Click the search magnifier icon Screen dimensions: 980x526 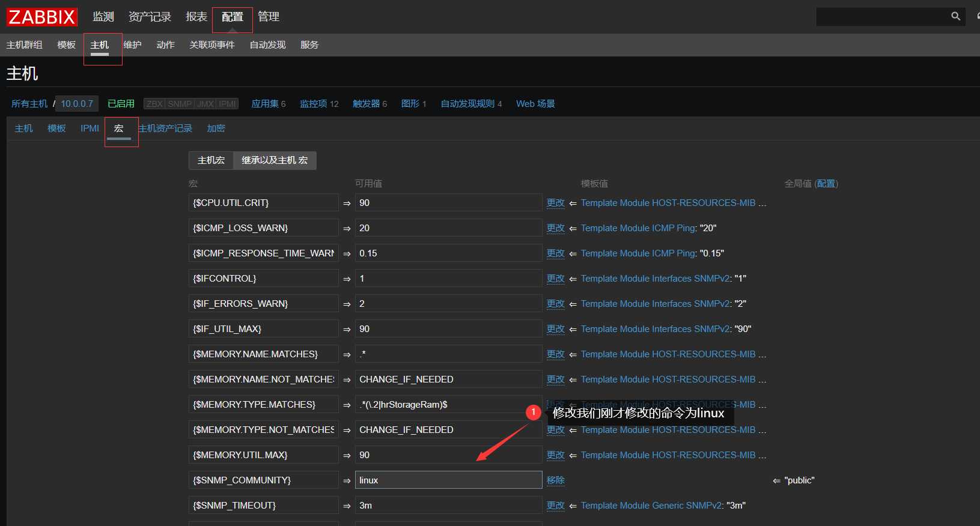pos(955,16)
